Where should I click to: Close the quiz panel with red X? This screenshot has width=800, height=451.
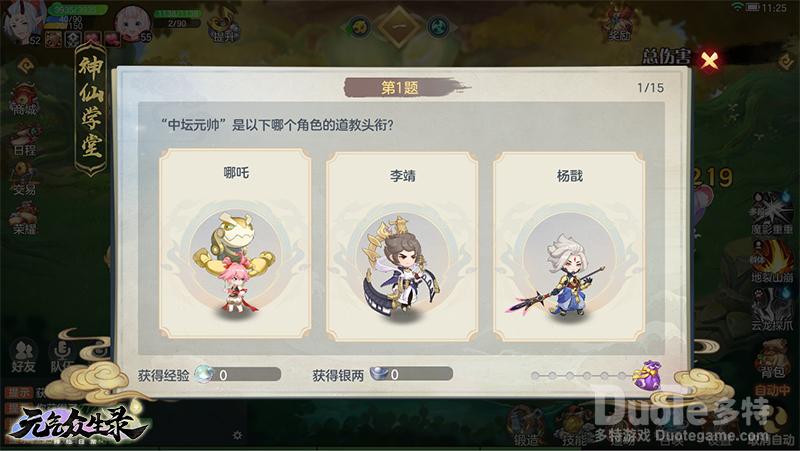coord(709,61)
